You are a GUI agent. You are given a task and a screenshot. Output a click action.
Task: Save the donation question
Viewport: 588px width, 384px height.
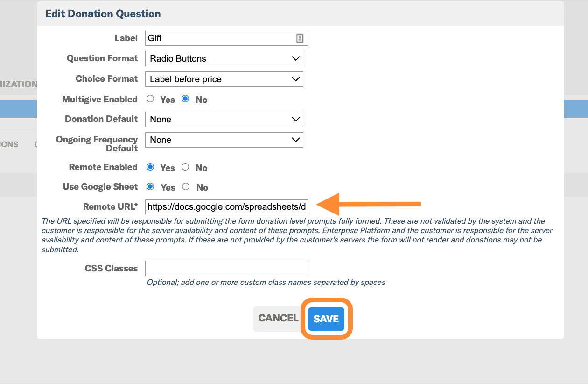click(x=326, y=319)
